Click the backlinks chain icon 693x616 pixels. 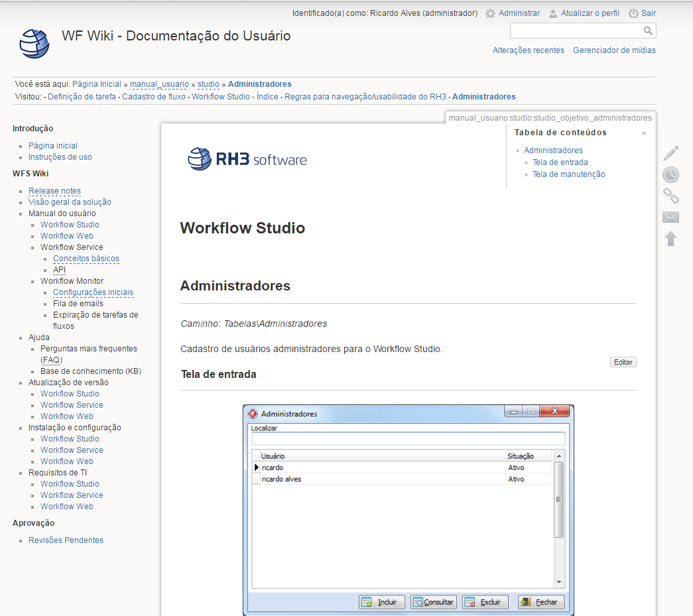[x=670, y=196]
